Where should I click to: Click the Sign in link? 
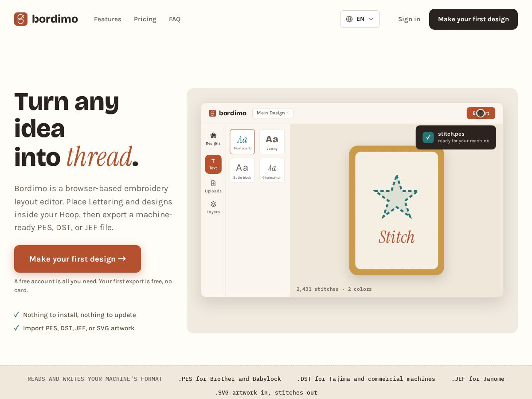click(x=409, y=19)
